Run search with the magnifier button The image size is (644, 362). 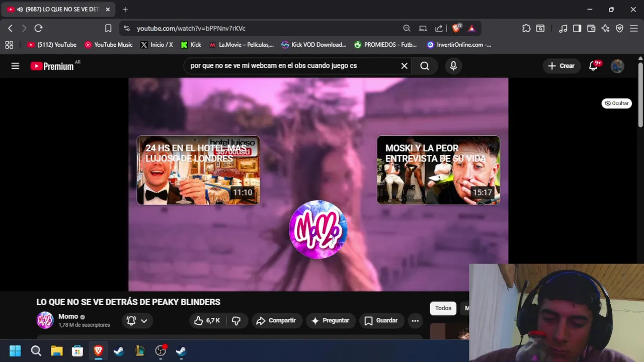coord(425,66)
